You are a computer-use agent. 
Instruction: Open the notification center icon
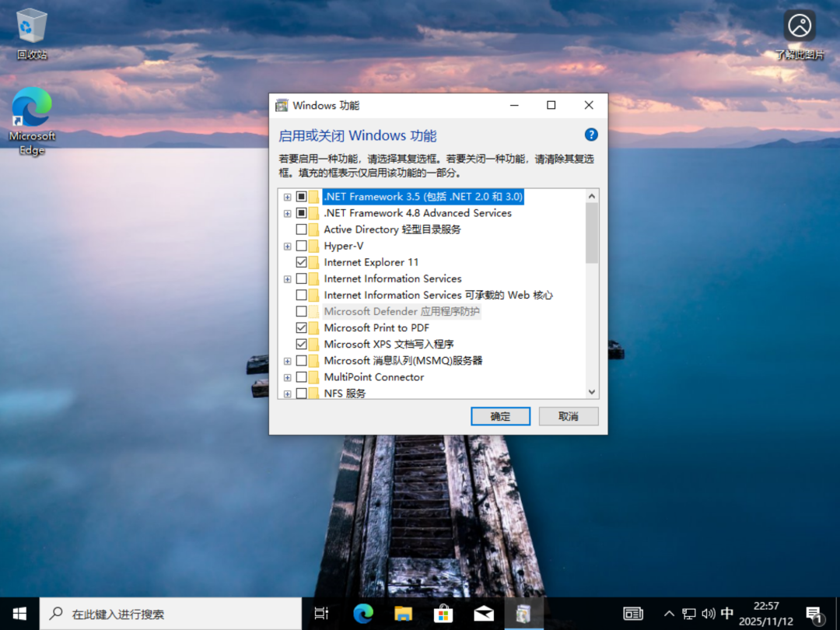(x=814, y=614)
